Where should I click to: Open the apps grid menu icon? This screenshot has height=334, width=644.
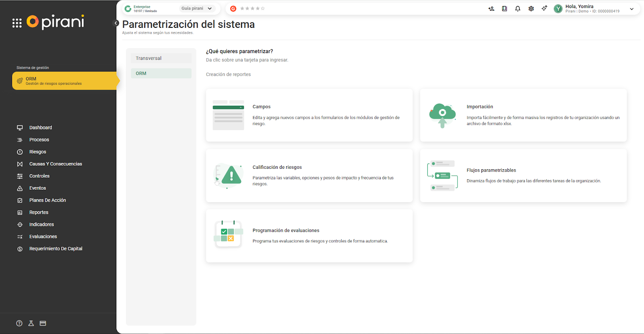point(17,23)
